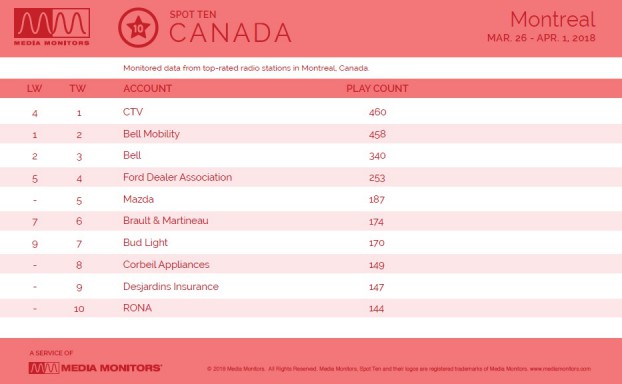Click the Spot Ten star badge icon

click(138, 28)
